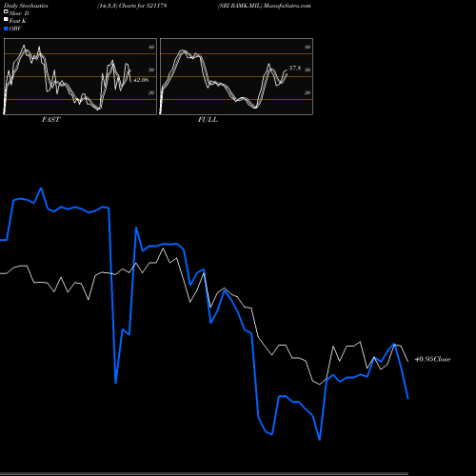Click the 'Fast K' legend label
The width and height of the screenshot is (476, 476).
18,21
